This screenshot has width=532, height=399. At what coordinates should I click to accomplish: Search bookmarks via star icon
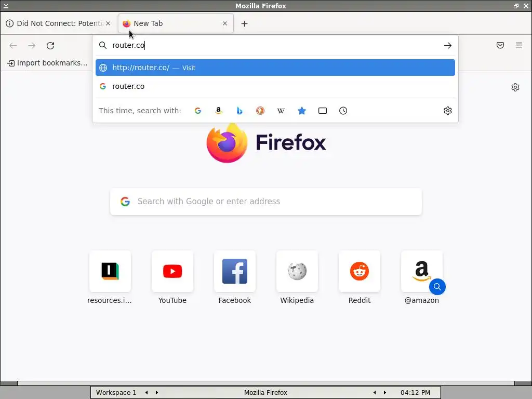(302, 111)
